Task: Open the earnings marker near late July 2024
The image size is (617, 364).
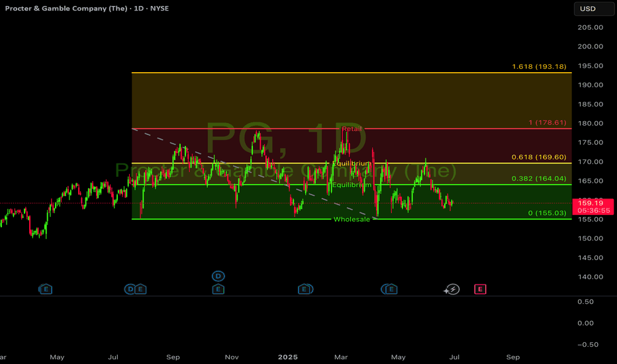Action: 140,290
